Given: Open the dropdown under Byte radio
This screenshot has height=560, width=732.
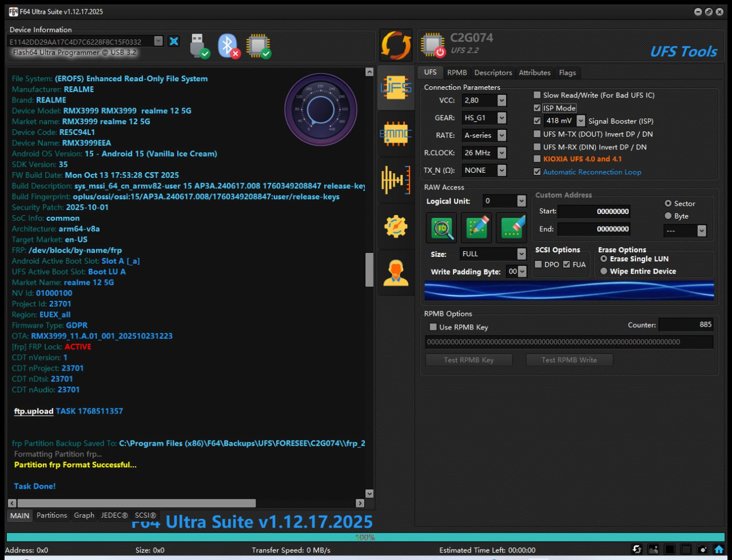Looking at the screenshot, I should click(702, 231).
